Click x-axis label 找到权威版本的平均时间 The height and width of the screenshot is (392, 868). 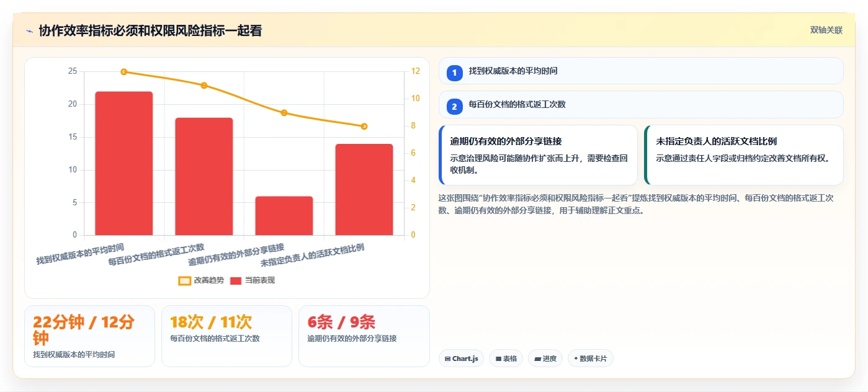point(80,254)
